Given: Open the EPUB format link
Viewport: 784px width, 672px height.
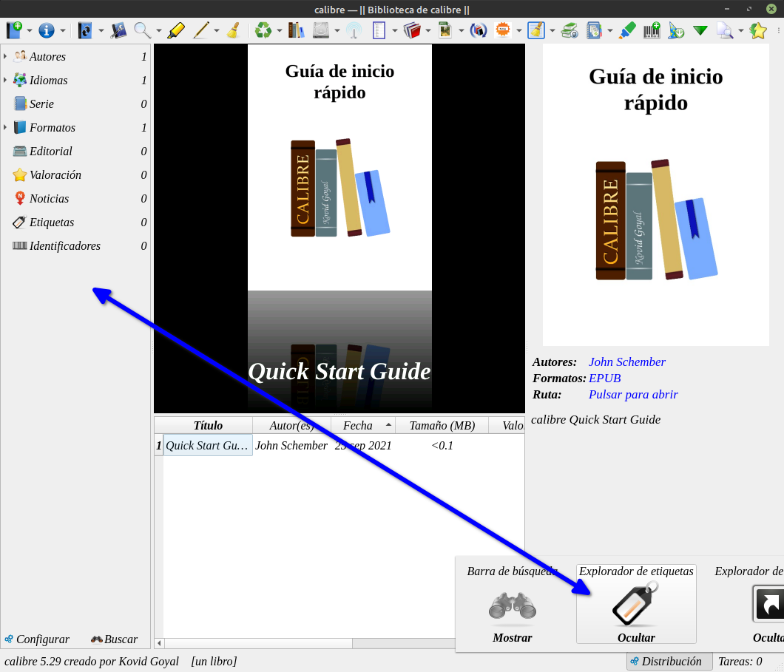Looking at the screenshot, I should (x=604, y=379).
